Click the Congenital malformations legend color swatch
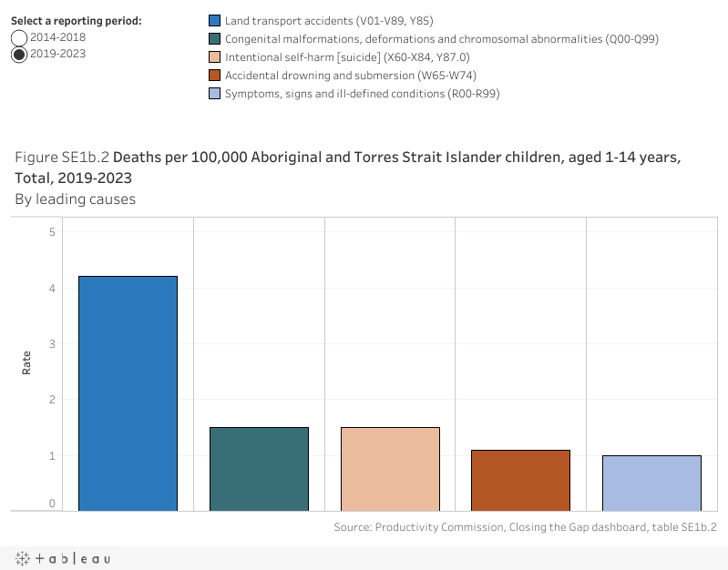Image resolution: width=728 pixels, height=570 pixels. 214,38
